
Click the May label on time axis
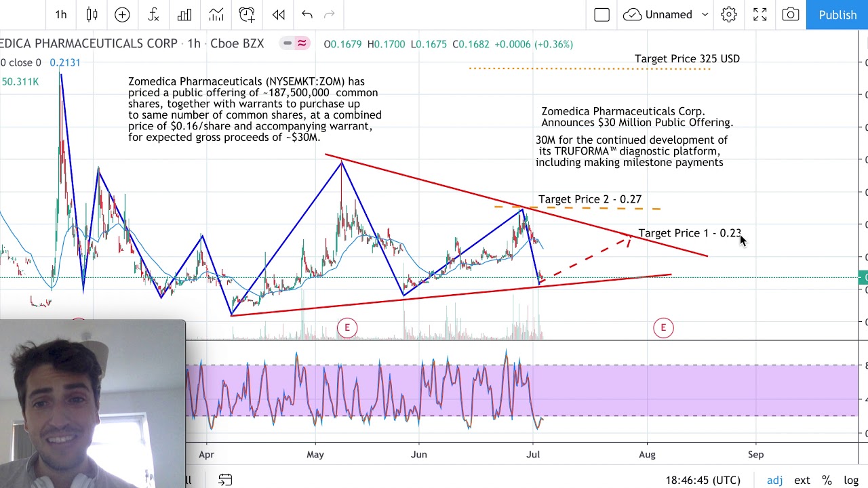point(315,454)
